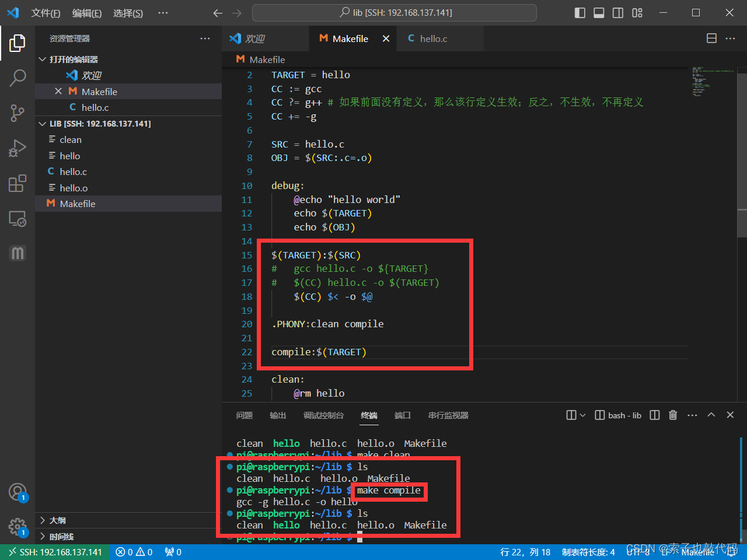Go forward with the navigation arrow

(236, 13)
